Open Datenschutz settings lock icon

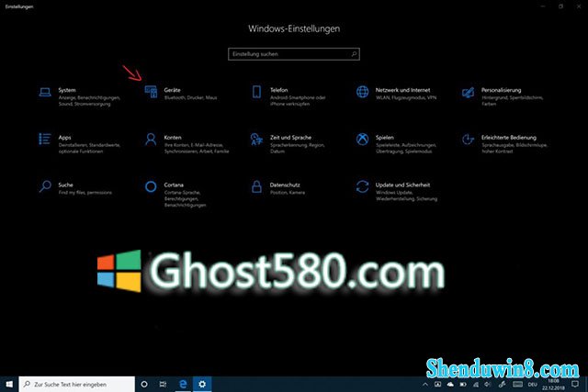pos(256,186)
